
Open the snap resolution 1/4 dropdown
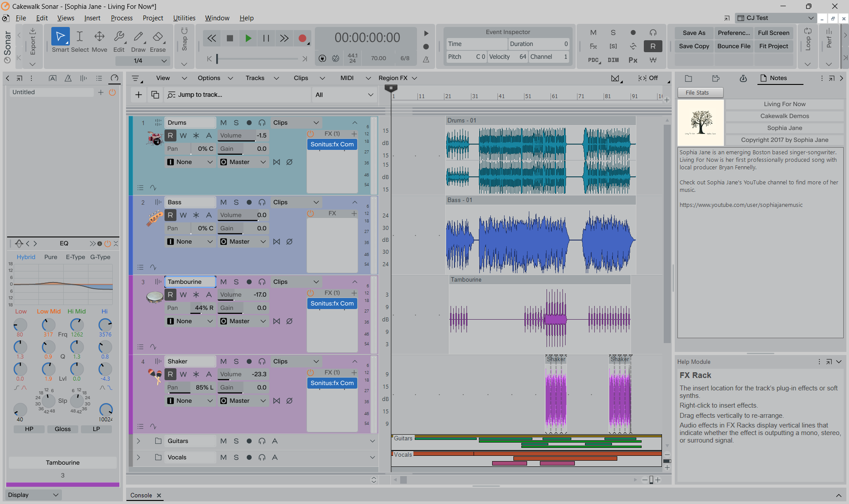(143, 61)
